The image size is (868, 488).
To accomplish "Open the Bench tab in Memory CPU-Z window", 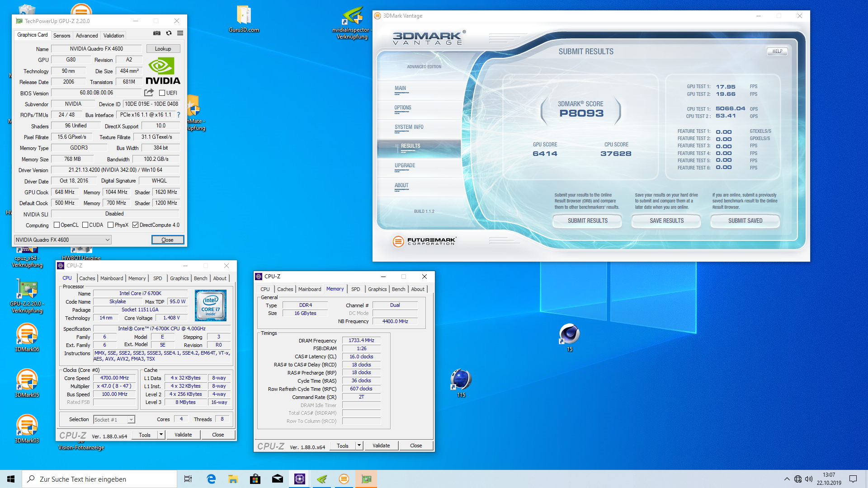I will click(399, 289).
